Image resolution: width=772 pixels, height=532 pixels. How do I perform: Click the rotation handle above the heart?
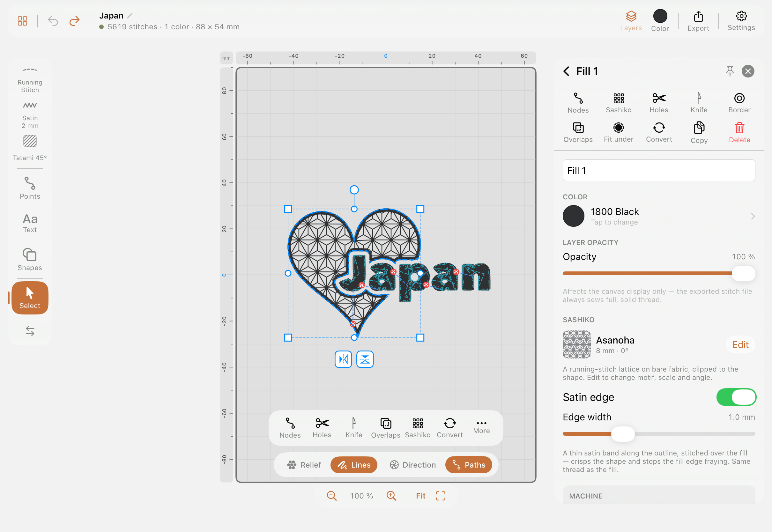coord(354,190)
